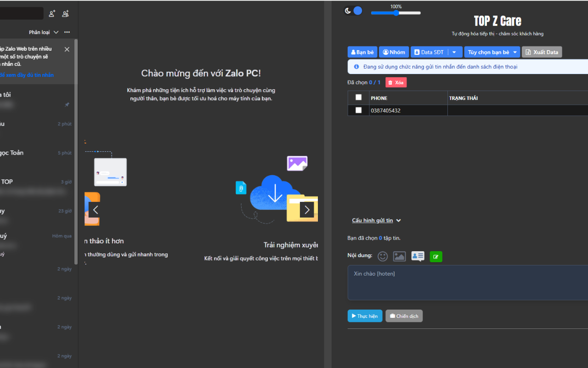Click the blue link to view full messages

coord(27,75)
